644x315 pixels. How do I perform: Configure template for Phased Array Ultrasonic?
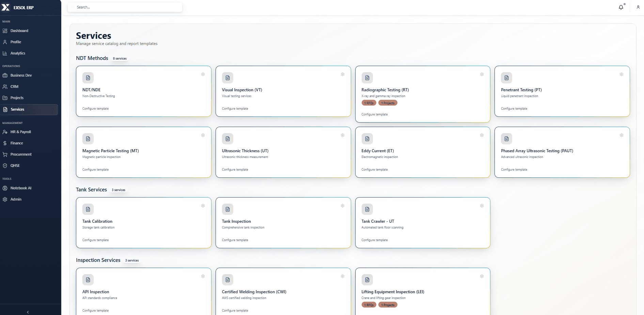coord(514,170)
